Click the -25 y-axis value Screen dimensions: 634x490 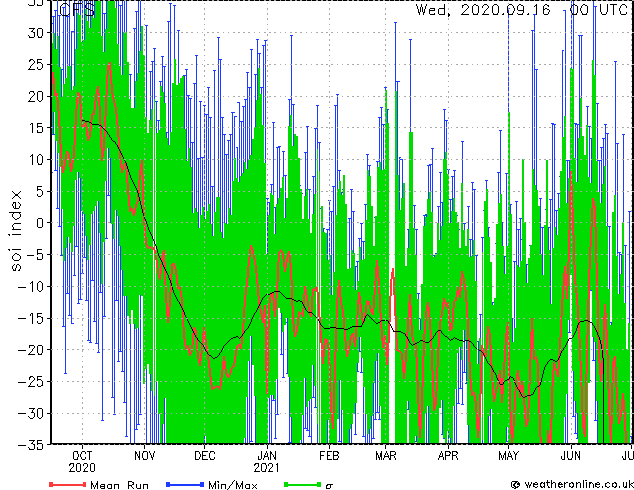pos(31,382)
